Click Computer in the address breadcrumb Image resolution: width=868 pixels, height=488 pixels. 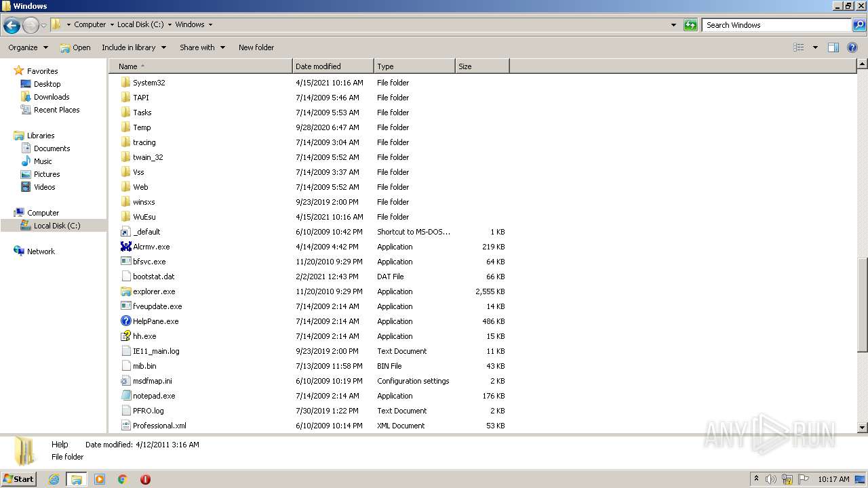click(90, 24)
